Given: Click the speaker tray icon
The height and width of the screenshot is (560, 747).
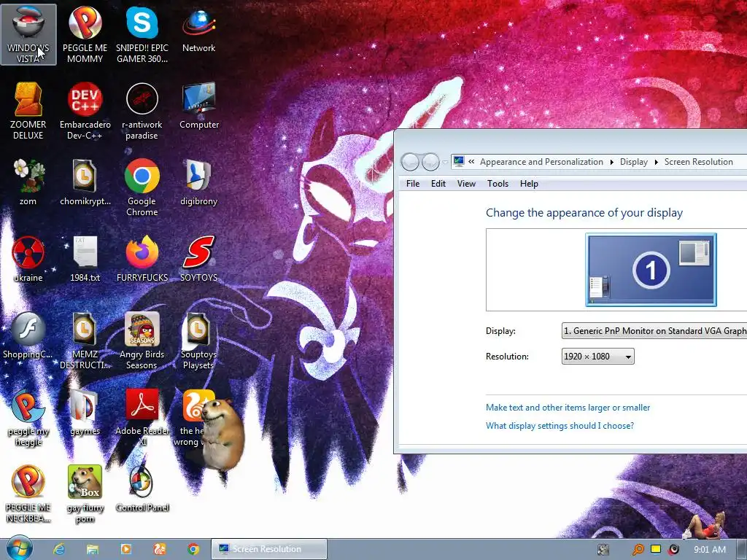Looking at the screenshot, I should [x=673, y=550].
